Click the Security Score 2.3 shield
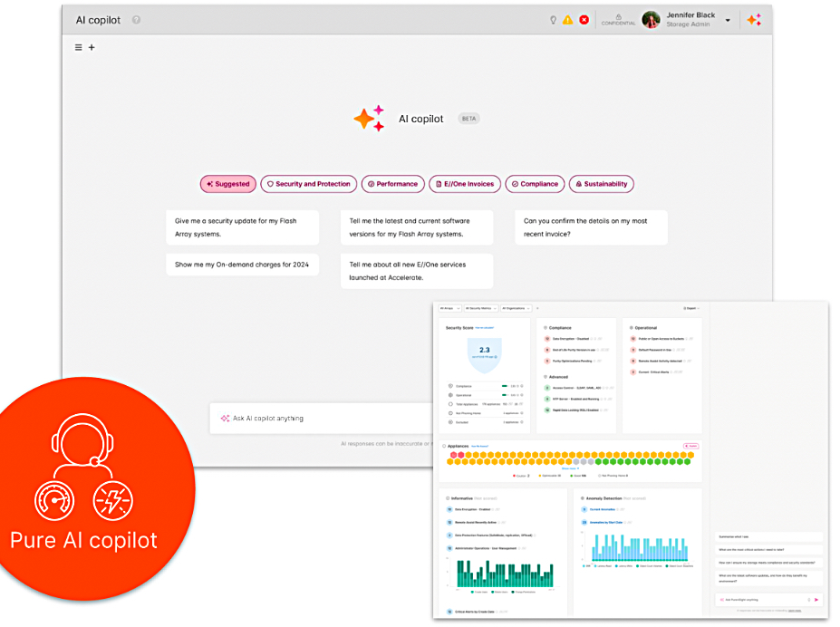840x627 pixels. pos(484,354)
